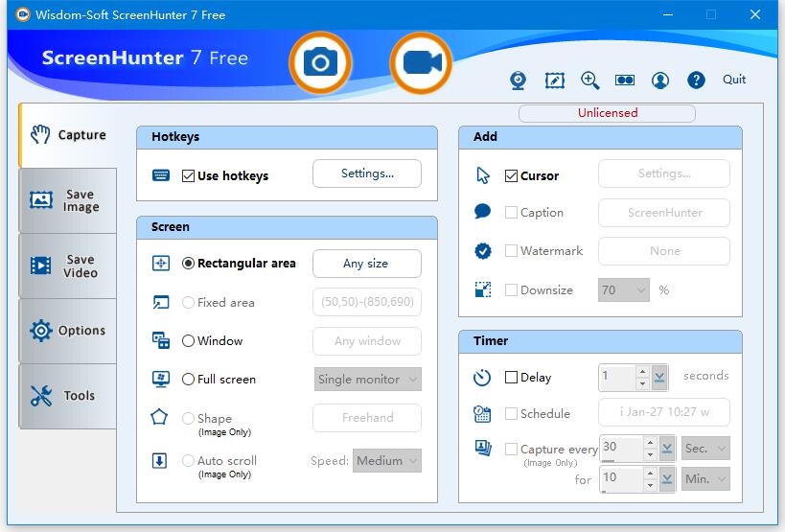This screenshot has height=532, width=785.
Task: Click the watermark checkmark badge icon
Action: click(483, 251)
